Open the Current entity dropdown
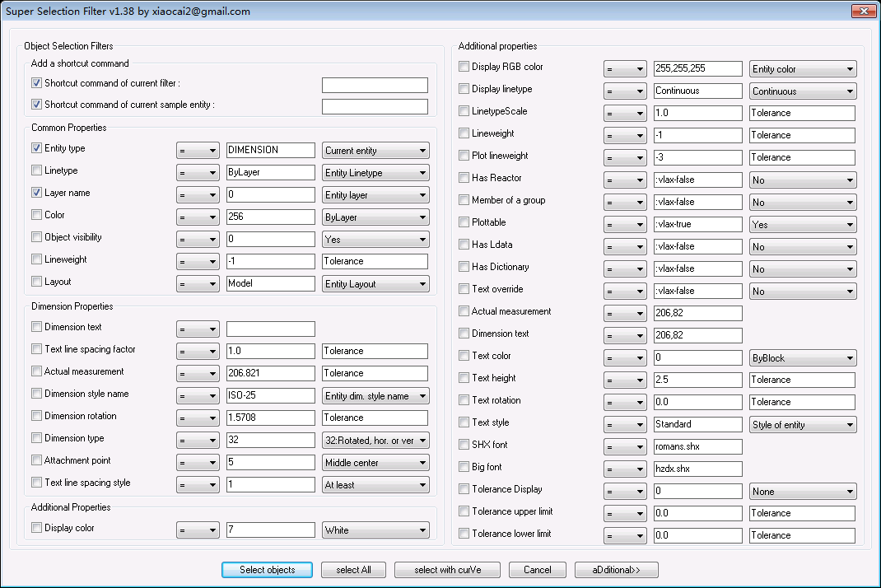 tap(375, 151)
